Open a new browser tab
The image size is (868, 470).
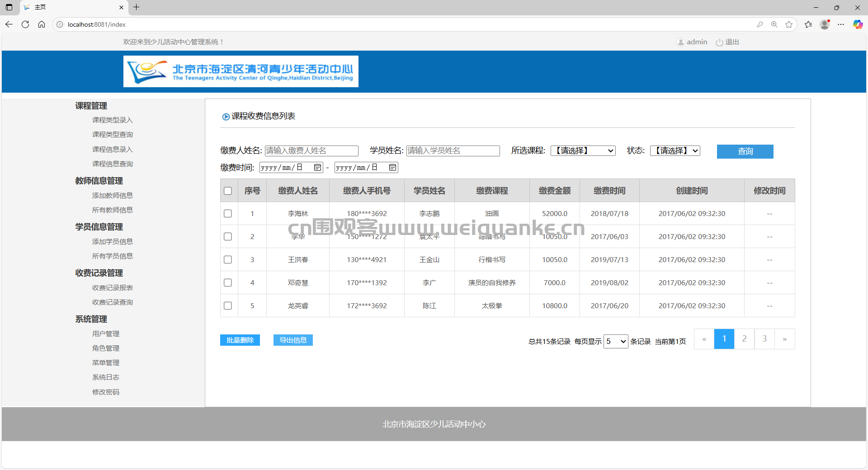136,7
